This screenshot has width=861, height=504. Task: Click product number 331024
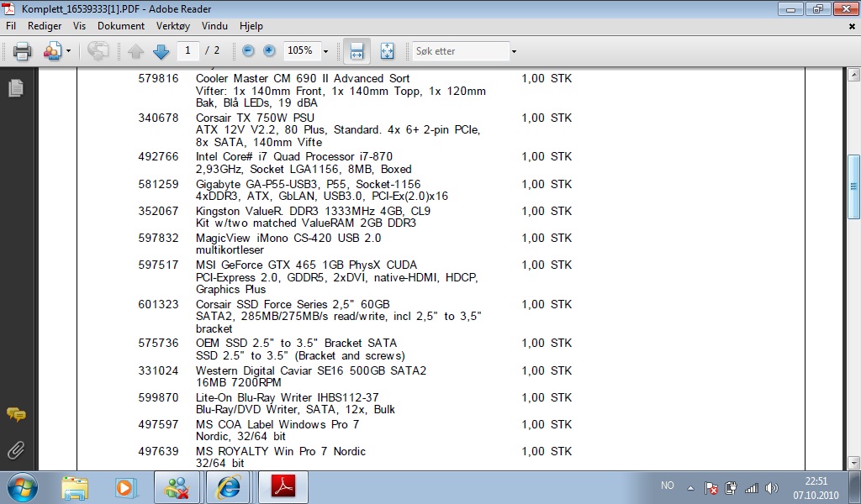(158, 370)
